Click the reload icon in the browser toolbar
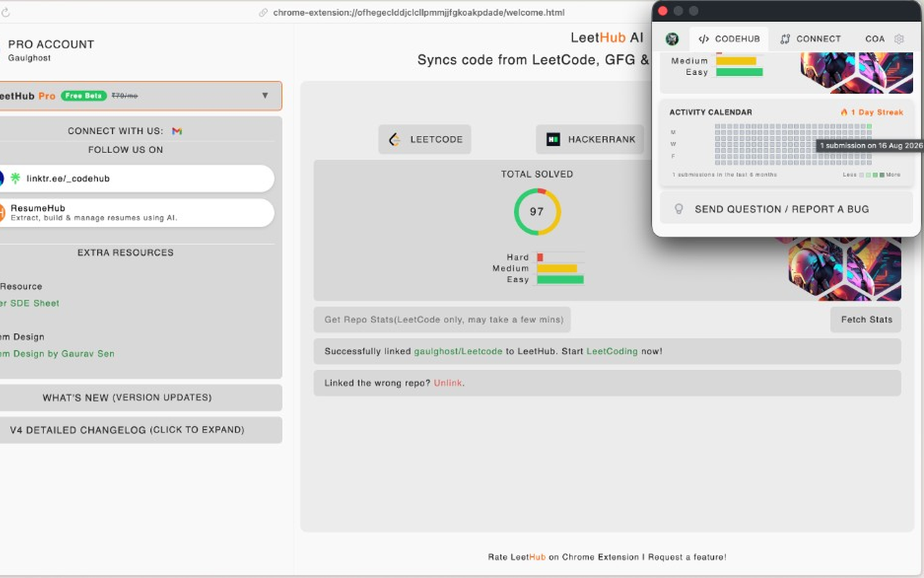 click(x=6, y=12)
